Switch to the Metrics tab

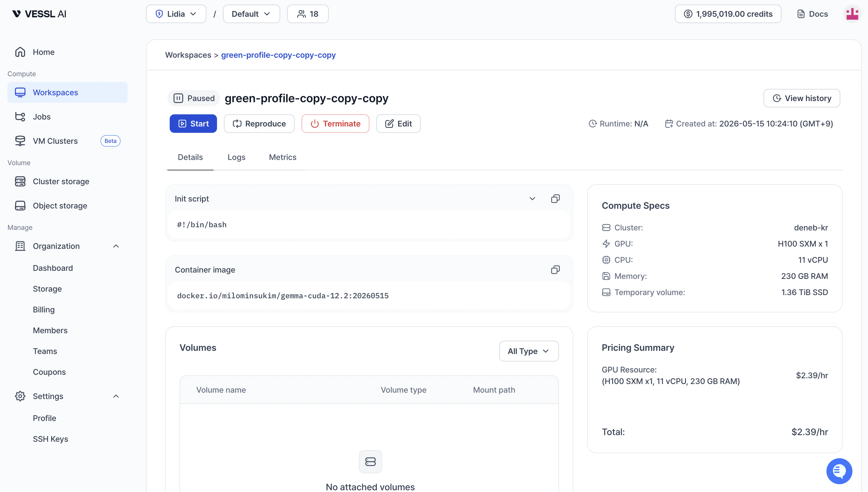pyautogui.click(x=283, y=157)
